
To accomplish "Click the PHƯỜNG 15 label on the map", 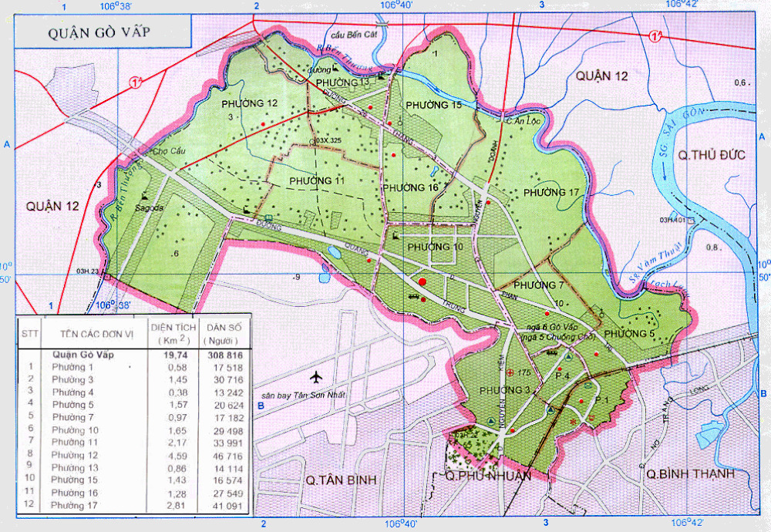I will 433,105.
